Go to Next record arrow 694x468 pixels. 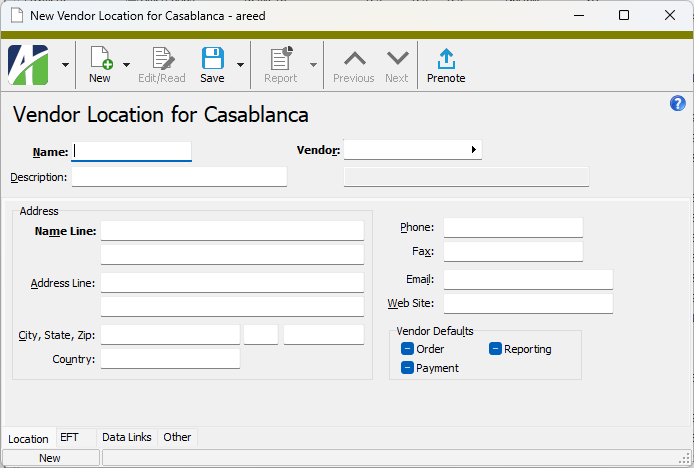(x=397, y=59)
